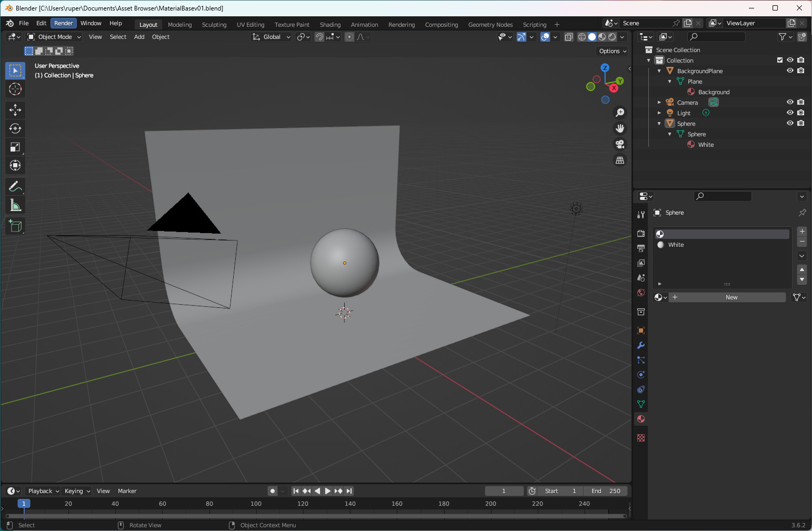Disable Sphere in renders camera icon

(800, 123)
